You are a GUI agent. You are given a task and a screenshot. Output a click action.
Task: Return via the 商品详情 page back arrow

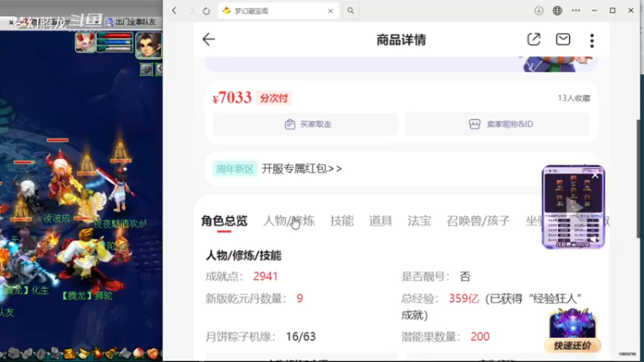click(x=208, y=39)
